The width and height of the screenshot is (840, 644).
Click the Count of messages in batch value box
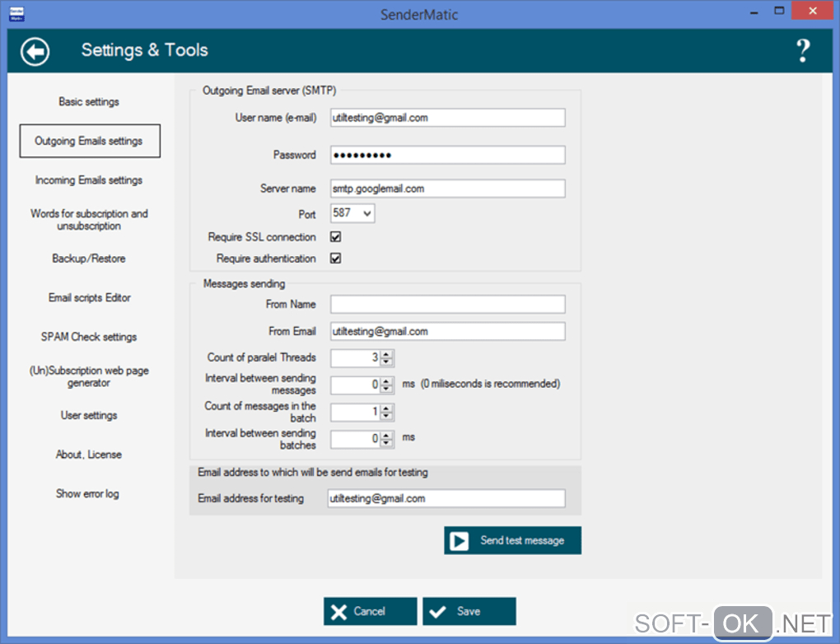(355, 412)
